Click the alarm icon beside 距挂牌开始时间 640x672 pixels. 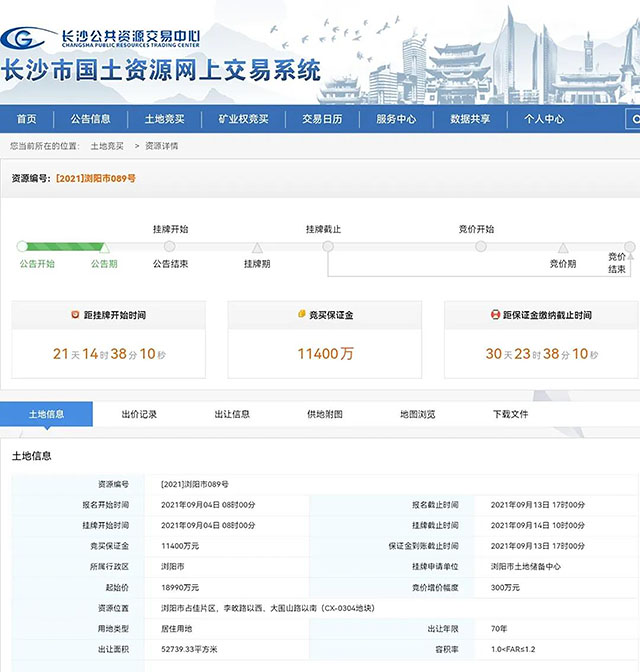(x=74, y=315)
